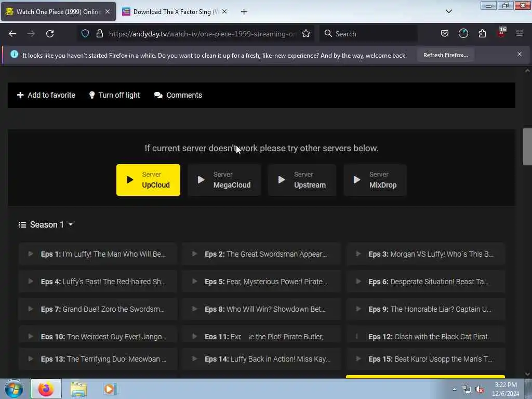The width and height of the screenshot is (532, 399).
Task: Play Eps 5: Fear, Mysterious Power
Action: click(x=261, y=282)
